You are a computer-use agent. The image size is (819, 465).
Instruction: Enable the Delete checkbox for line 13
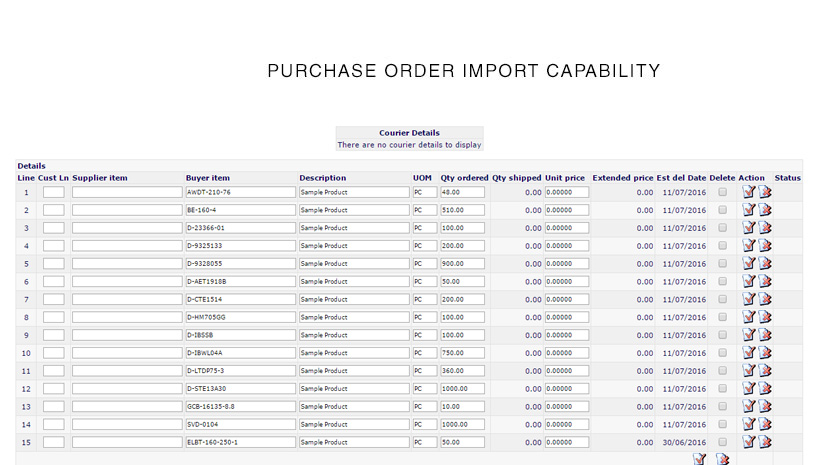tap(722, 406)
